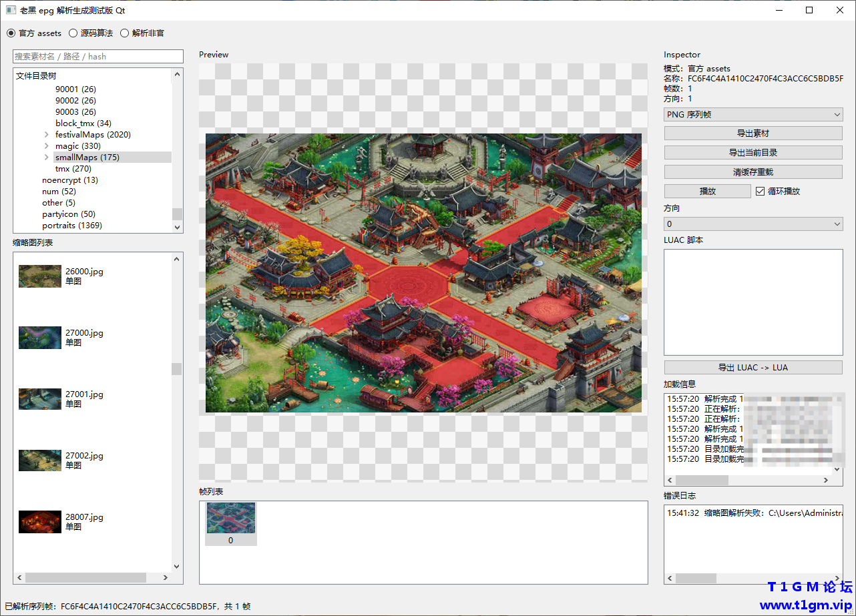The height and width of the screenshot is (616, 856).
Task: Select the 26000.jpg map thumbnail
Action: pos(40,276)
